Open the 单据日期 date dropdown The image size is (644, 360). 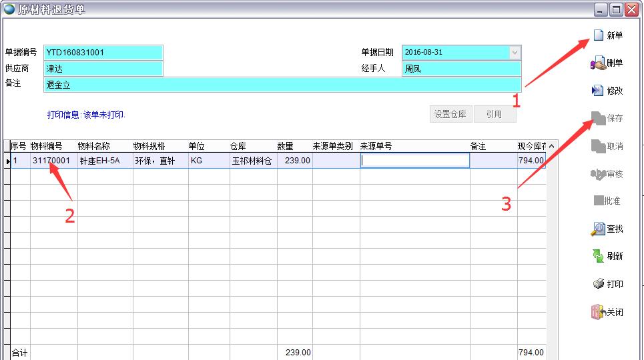[515, 53]
